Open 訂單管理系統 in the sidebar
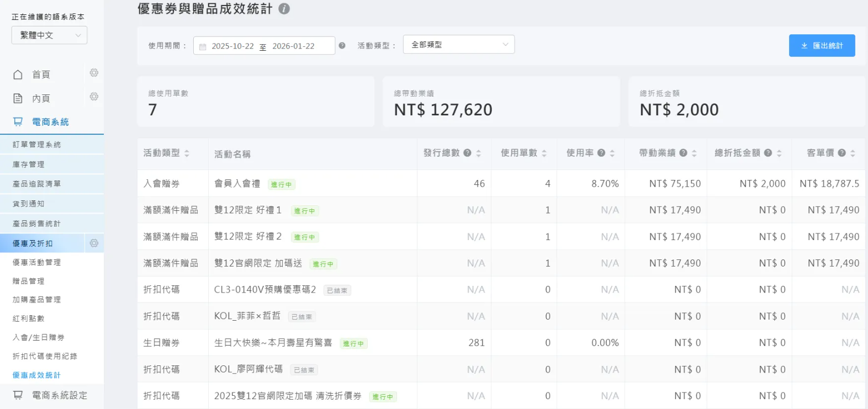This screenshot has height=409, width=868. [x=37, y=145]
